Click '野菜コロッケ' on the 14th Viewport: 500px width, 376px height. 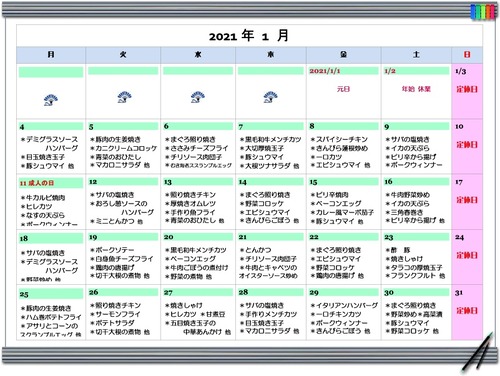264,203
